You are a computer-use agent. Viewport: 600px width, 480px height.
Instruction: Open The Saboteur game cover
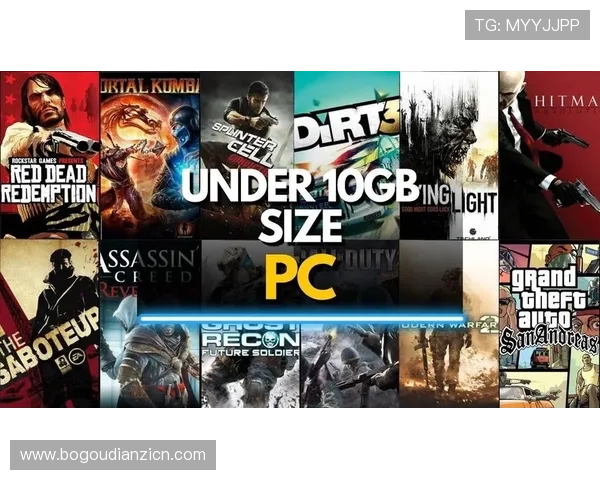[48, 320]
